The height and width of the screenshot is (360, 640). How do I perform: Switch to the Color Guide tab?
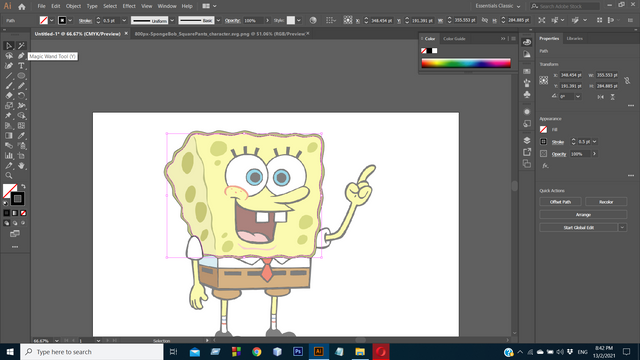coord(454,39)
